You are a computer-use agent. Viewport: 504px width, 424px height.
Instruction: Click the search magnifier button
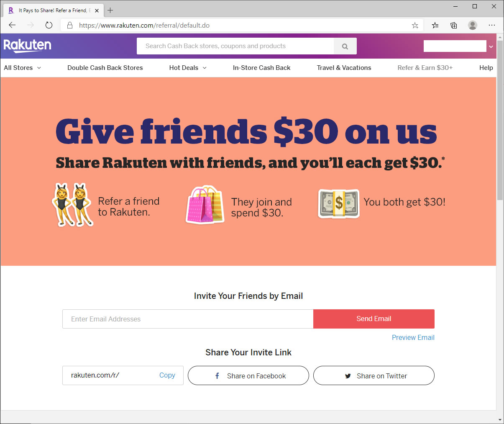pos(345,46)
